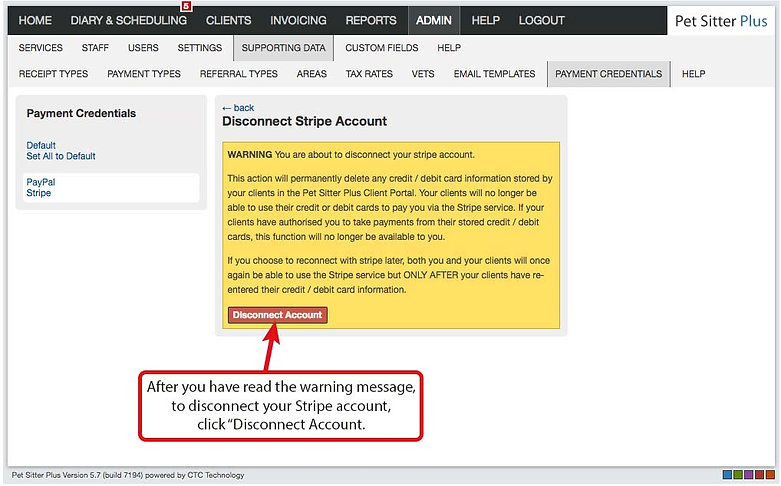Screen dimensions: 781x486
Task: Click HELP next to CUSTOM FIELDS
Action: click(x=449, y=48)
